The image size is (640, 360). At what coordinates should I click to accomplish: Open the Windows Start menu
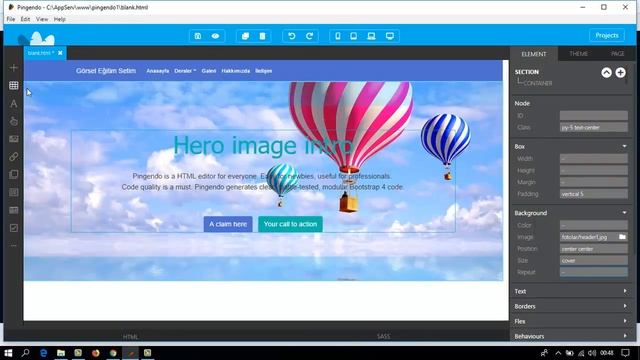tap(8, 353)
